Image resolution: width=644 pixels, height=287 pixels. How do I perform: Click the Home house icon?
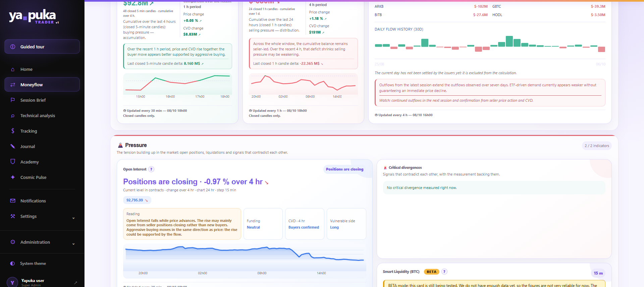coord(13,69)
